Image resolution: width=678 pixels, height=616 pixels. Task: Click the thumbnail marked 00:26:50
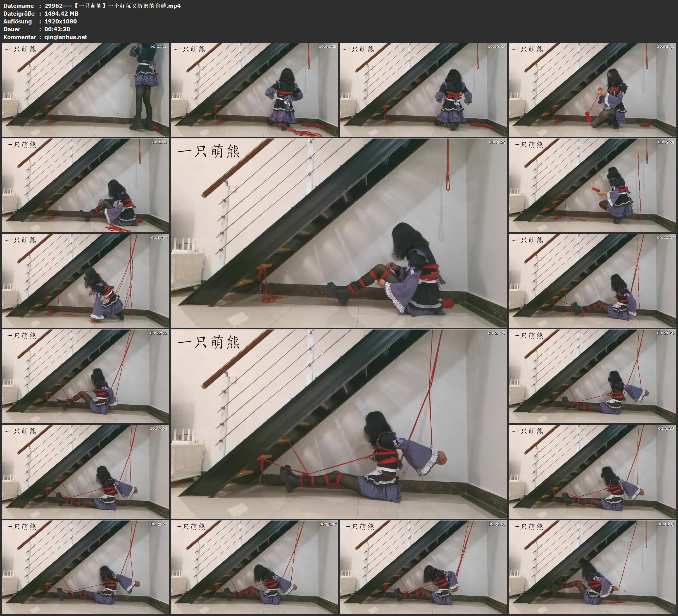point(592,376)
